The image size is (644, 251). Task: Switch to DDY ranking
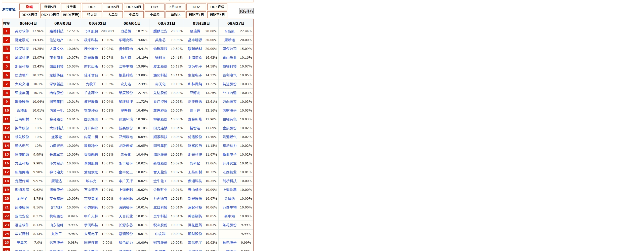click(155, 7)
